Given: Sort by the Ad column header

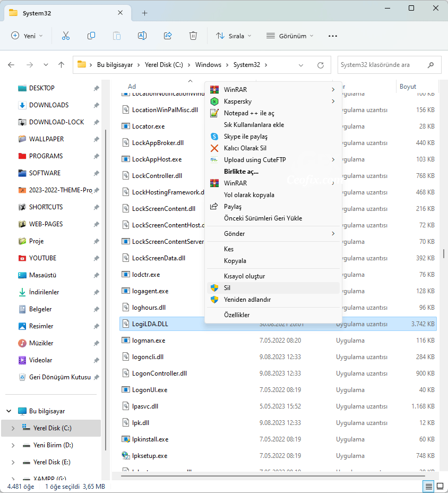Looking at the screenshot, I should (x=132, y=87).
